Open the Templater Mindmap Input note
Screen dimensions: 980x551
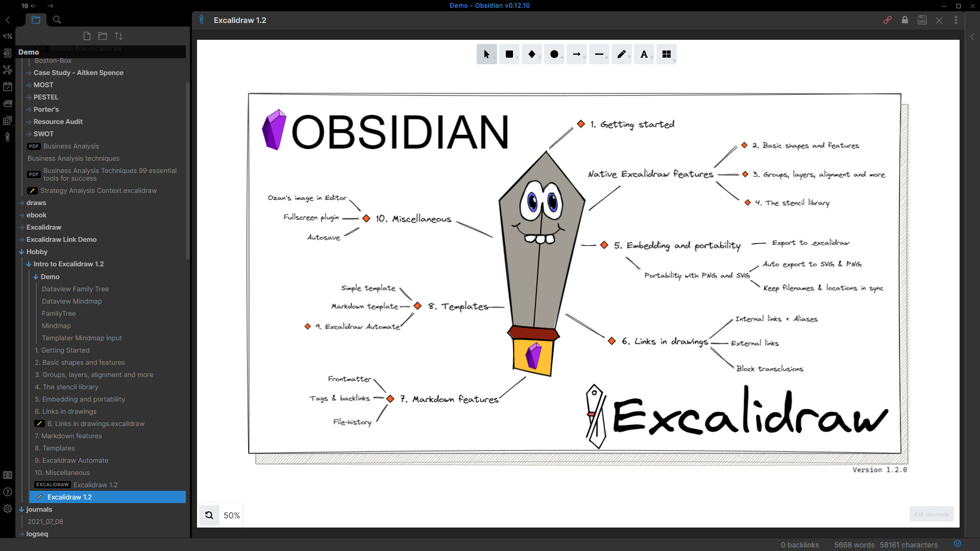[82, 338]
